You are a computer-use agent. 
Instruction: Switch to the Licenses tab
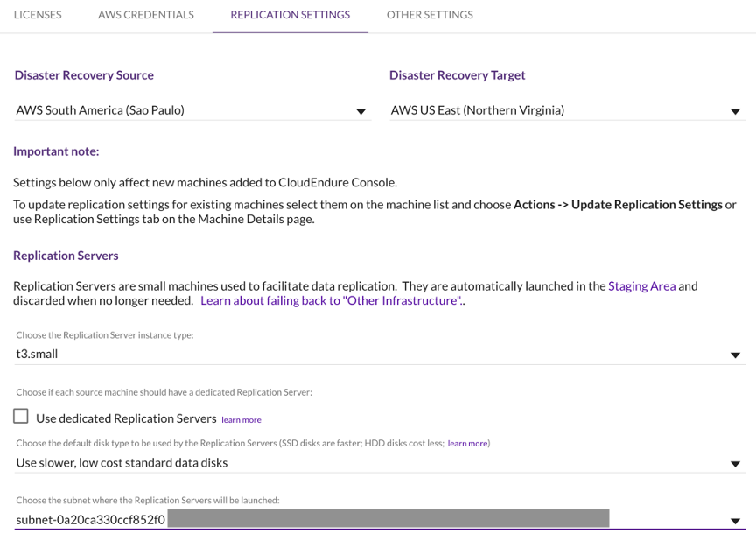coord(38,15)
